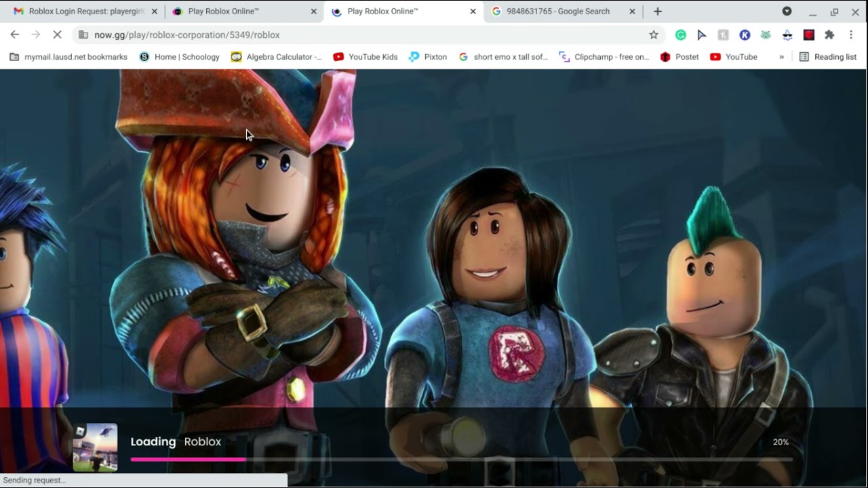Viewport: 868px width, 488px height.
Task: Open the Home | Schoology bookmark
Action: (180, 57)
